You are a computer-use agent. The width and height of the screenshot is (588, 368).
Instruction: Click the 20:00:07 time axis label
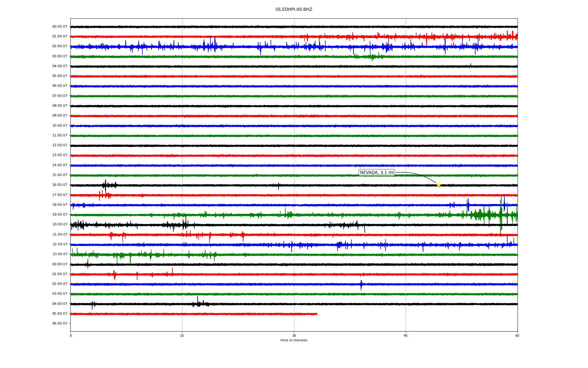tap(60, 224)
